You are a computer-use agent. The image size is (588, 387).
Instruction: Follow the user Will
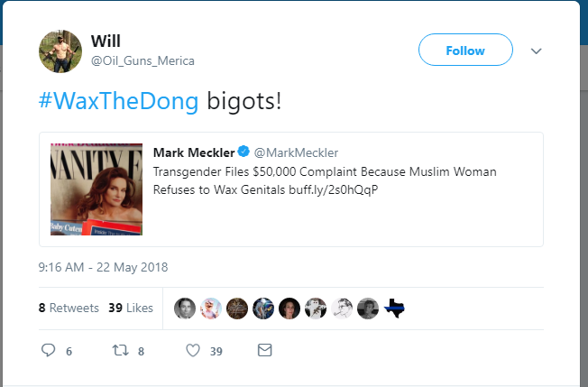465,50
